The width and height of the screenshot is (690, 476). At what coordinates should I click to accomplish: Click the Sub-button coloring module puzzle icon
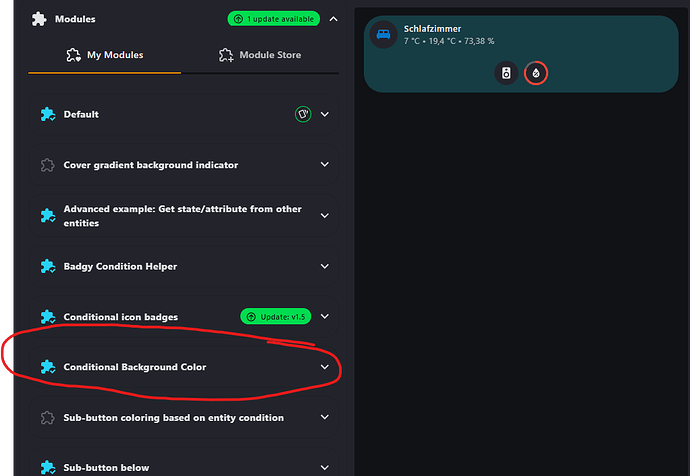point(47,417)
